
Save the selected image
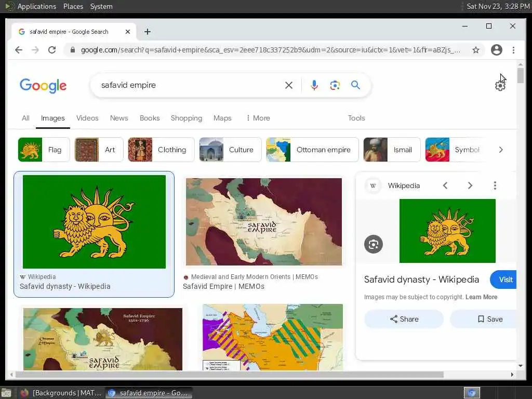tap(484, 319)
